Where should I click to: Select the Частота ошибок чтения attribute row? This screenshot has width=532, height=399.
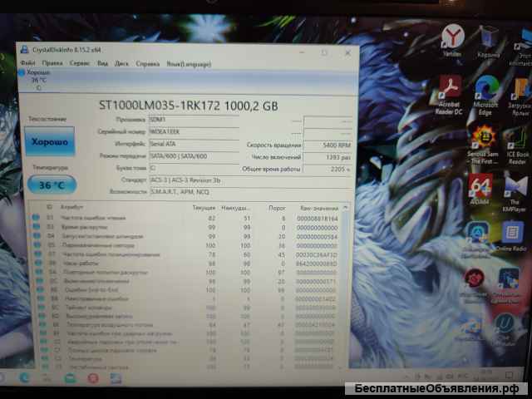[x=186, y=218]
